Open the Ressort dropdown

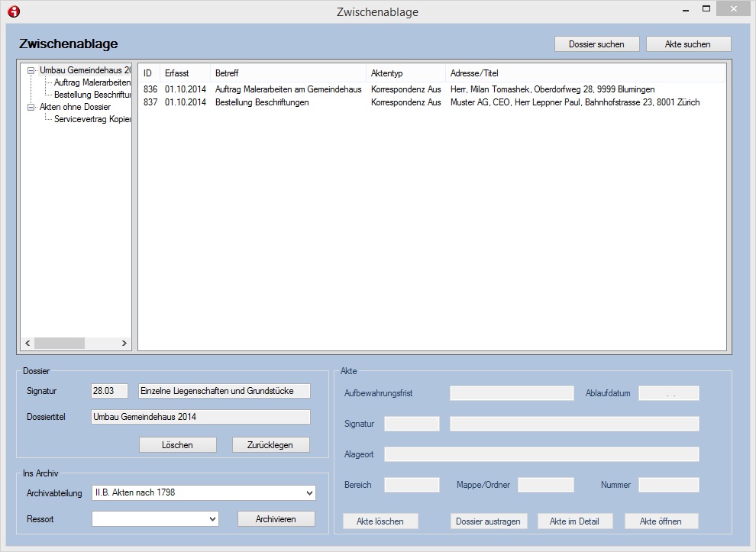212,519
